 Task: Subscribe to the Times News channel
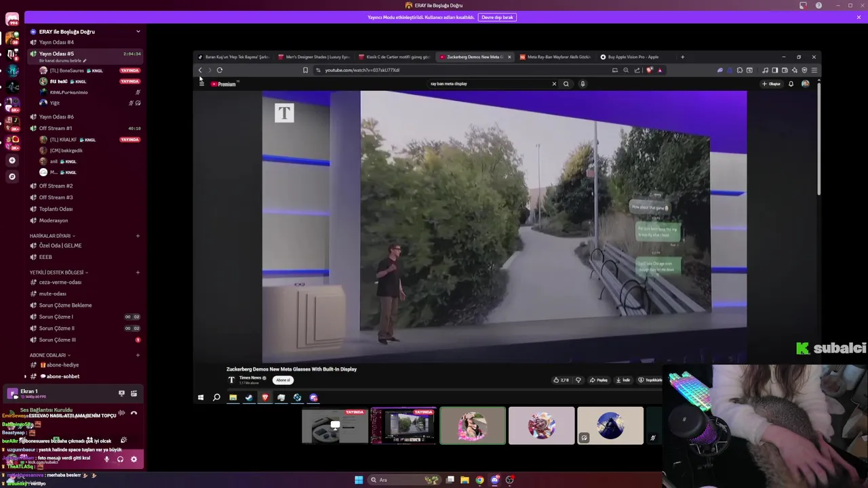pos(283,380)
